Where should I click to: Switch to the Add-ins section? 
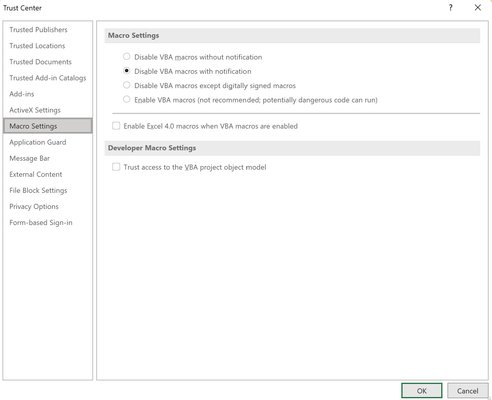[x=48, y=94]
